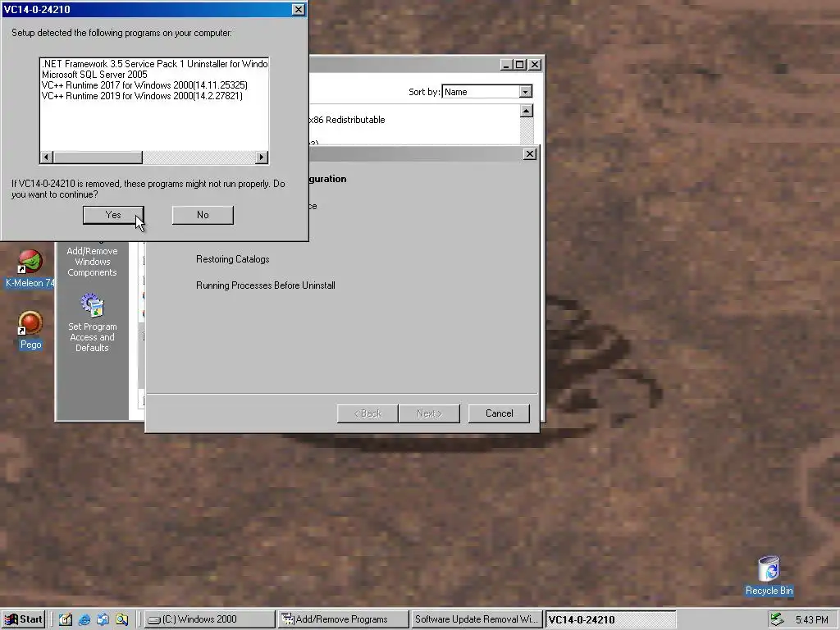Click the Next button in the removal wizard
This screenshot has width=840, height=630.
pyautogui.click(x=429, y=413)
